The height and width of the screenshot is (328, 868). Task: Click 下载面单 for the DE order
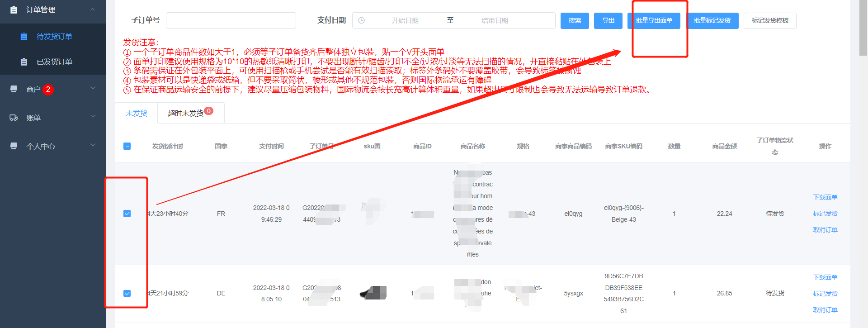[825, 277]
